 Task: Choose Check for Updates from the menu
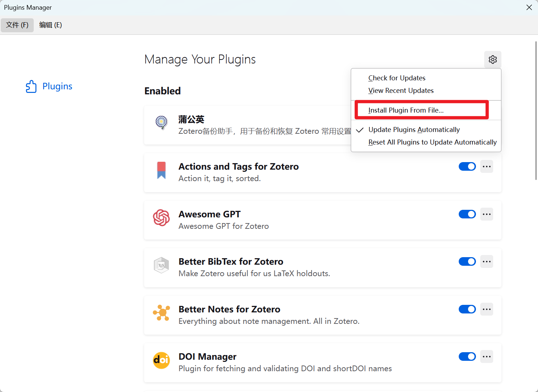point(397,78)
